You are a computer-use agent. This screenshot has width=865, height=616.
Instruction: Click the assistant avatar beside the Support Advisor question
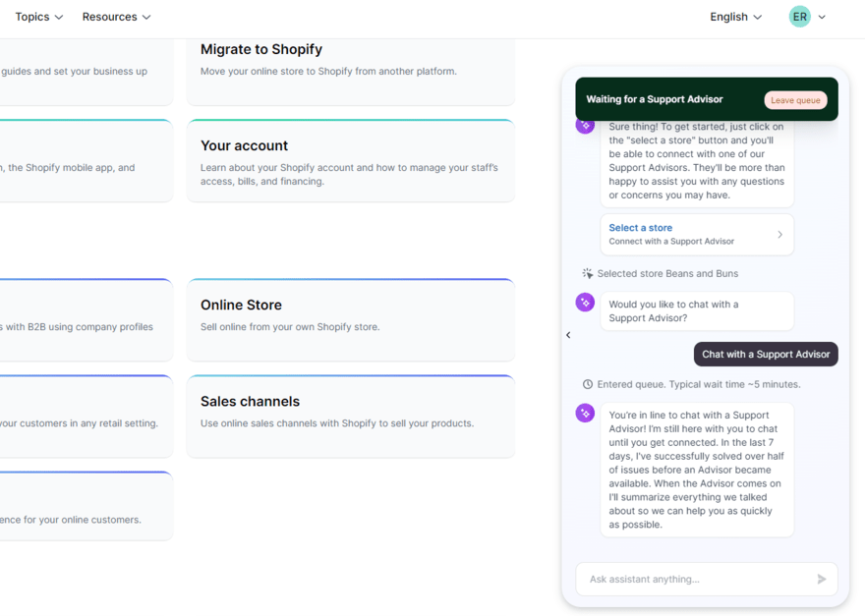[585, 305]
